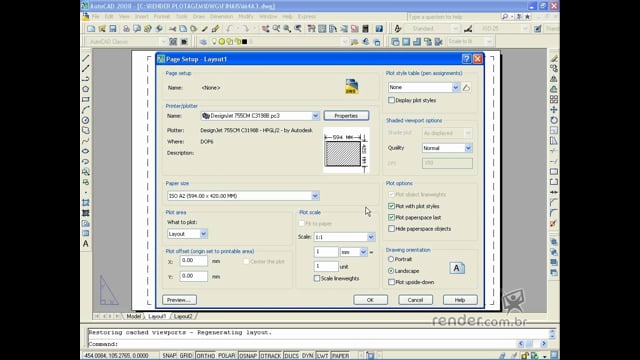Open the QuickCalc calculator icon
The width and height of the screenshot is (640, 360).
[x=365, y=29]
